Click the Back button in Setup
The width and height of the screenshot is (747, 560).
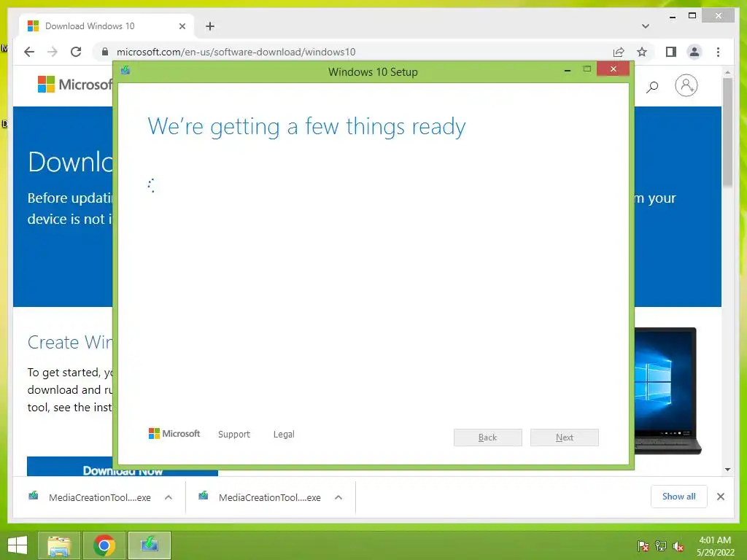[488, 437]
